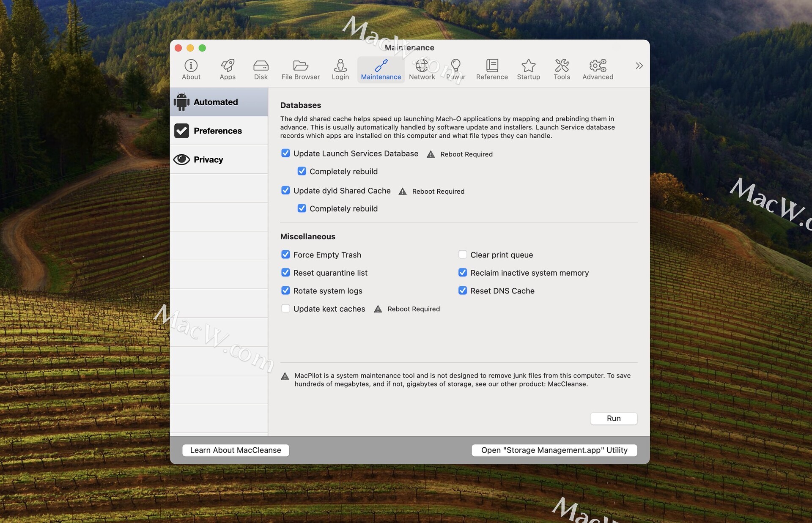
Task: Go to the Login section
Action: 340,69
